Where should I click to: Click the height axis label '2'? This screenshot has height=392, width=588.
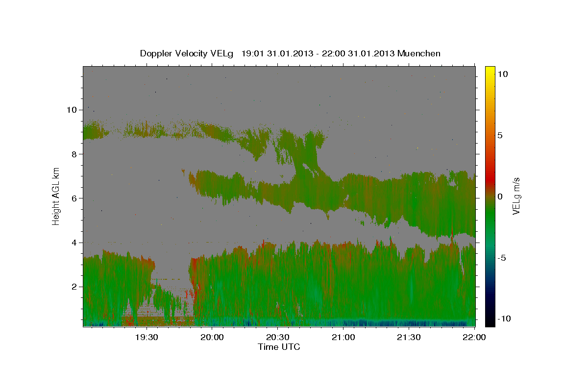(x=74, y=287)
